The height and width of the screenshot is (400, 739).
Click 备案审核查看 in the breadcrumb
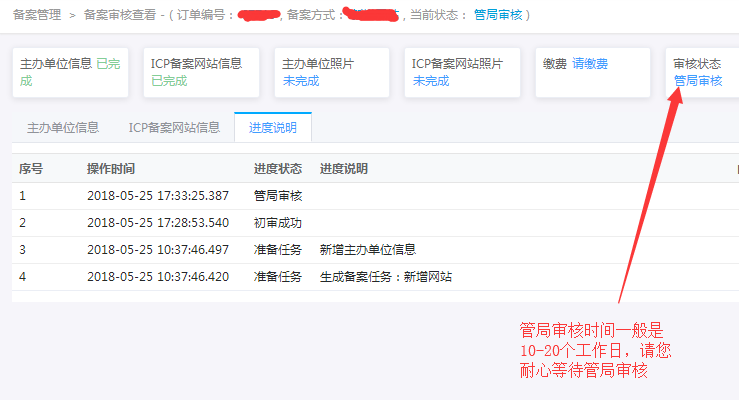(120, 15)
